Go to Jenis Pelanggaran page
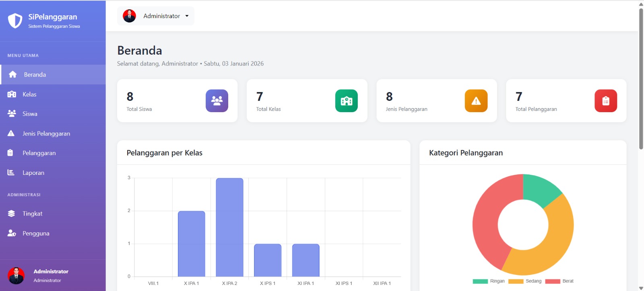The width and height of the screenshot is (644, 291). tap(53, 133)
